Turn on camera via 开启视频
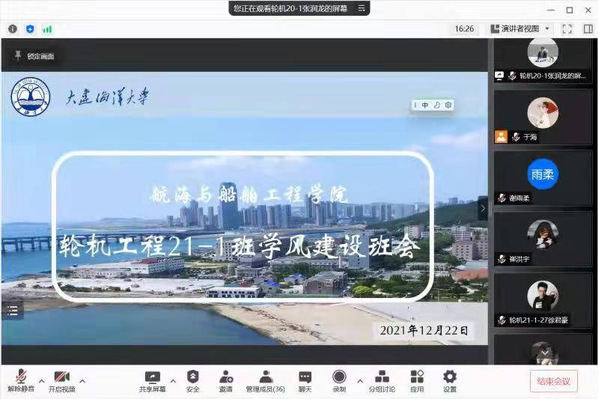Viewport: 598px width, 399px height. click(62, 381)
